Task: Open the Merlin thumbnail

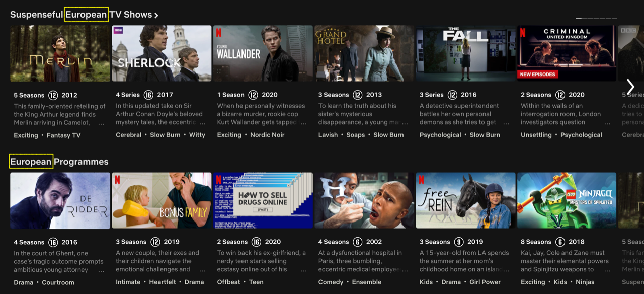Action: pos(60,53)
